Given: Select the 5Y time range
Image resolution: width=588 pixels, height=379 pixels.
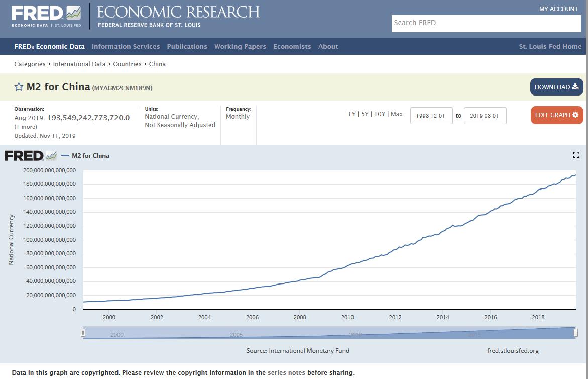Looking at the screenshot, I should (x=365, y=114).
